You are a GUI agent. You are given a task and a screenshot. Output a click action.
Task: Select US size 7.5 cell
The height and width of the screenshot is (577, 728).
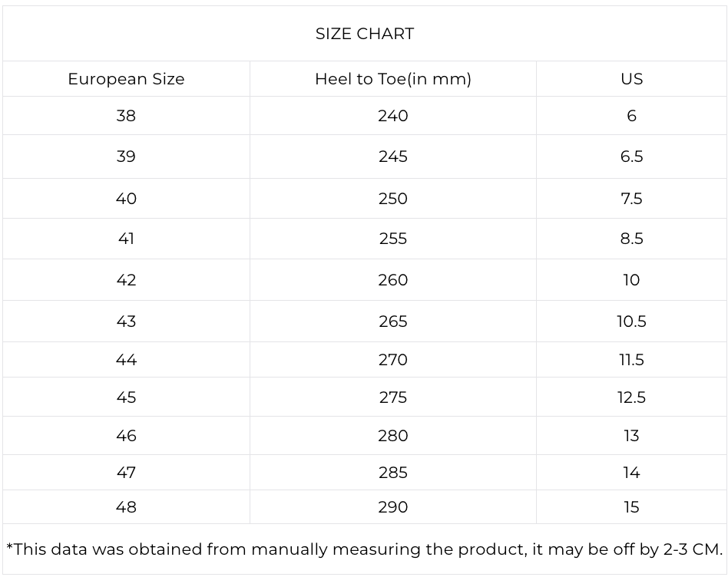(x=631, y=199)
